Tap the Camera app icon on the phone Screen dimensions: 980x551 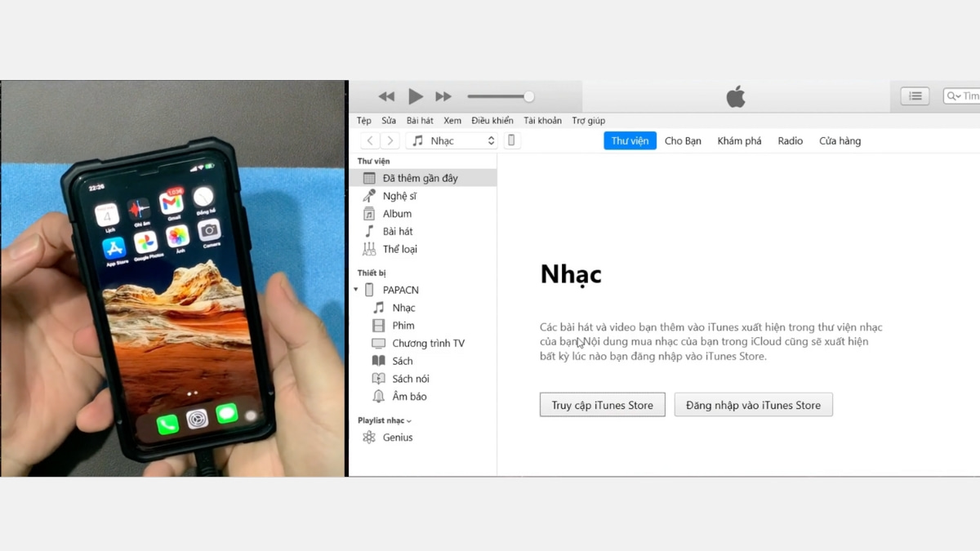(209, 231)
